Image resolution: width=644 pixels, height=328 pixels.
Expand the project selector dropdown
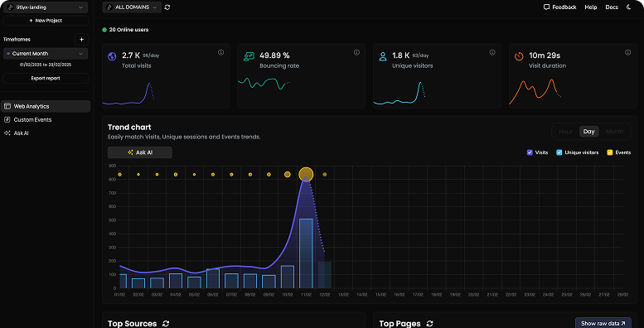[46, 7]
